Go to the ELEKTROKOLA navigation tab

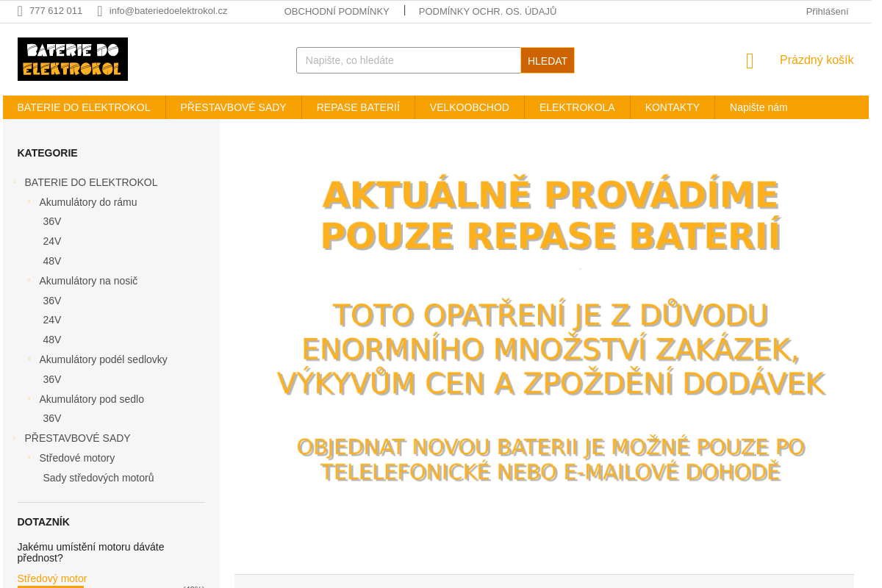[x=577, y=107]
